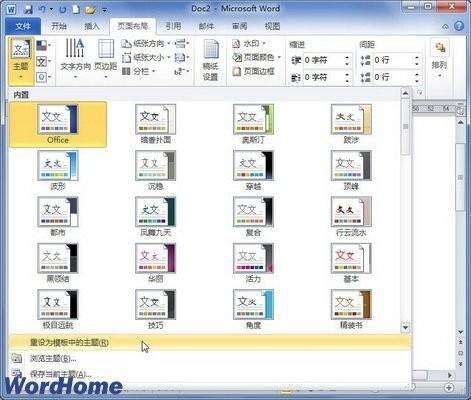The width and height of the screenshot is (471, 400).
Task: Apply the 沉稳 theme
Action: click(155, 170)
